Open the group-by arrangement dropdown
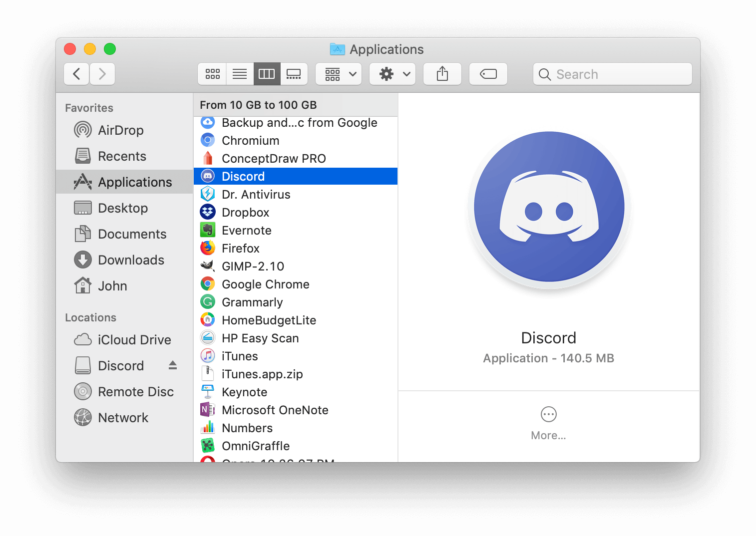Screen dimensions: 756x536 (339, 74)
